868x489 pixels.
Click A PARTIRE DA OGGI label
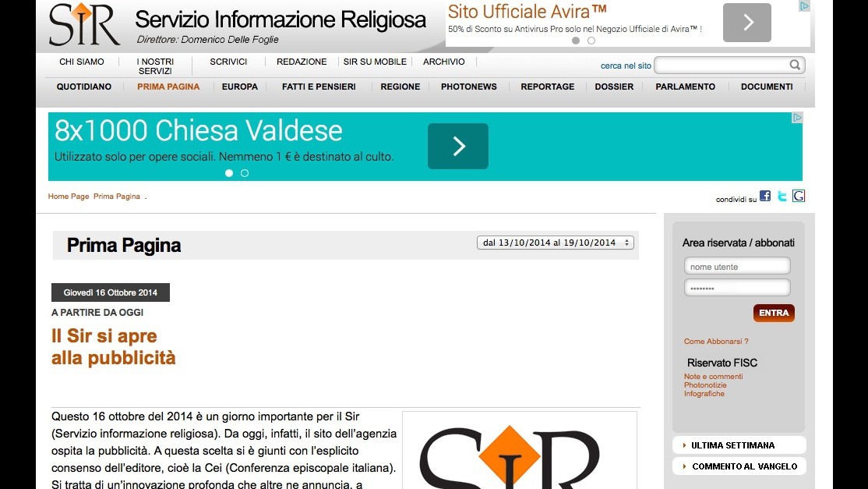coord(97,312)
